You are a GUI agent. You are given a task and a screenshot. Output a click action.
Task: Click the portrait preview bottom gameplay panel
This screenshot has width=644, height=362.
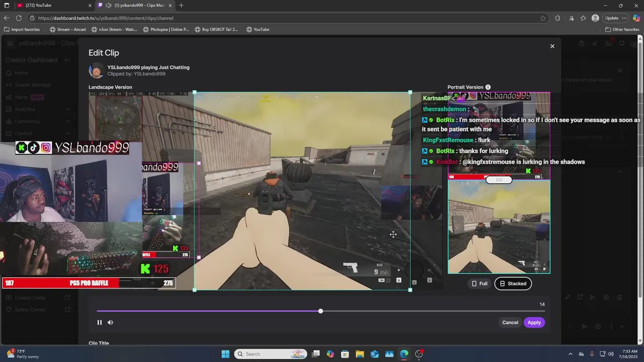point(499,227)
